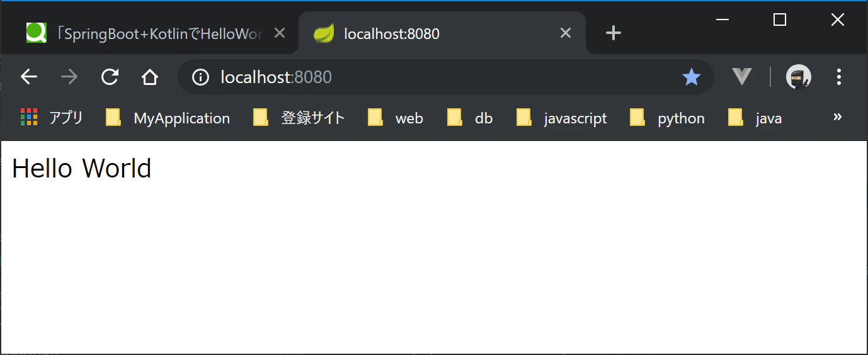Screen dimensions: 868x355
Task: Open the Chrome three-dot menu
Action: [x=838, y=77]
